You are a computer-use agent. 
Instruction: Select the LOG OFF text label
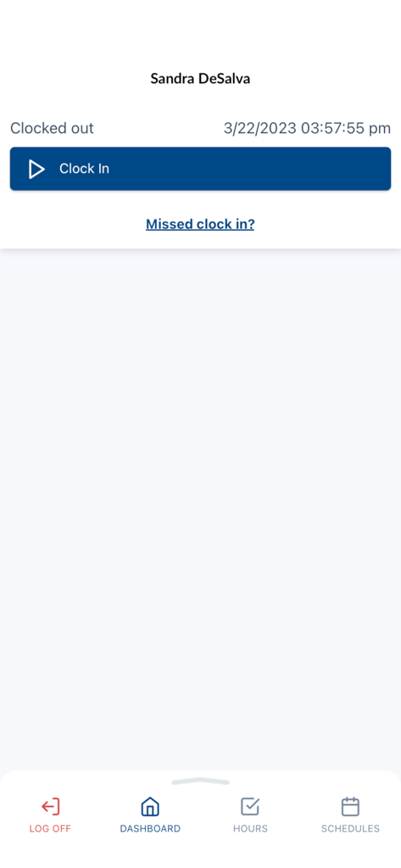(50, 829)
